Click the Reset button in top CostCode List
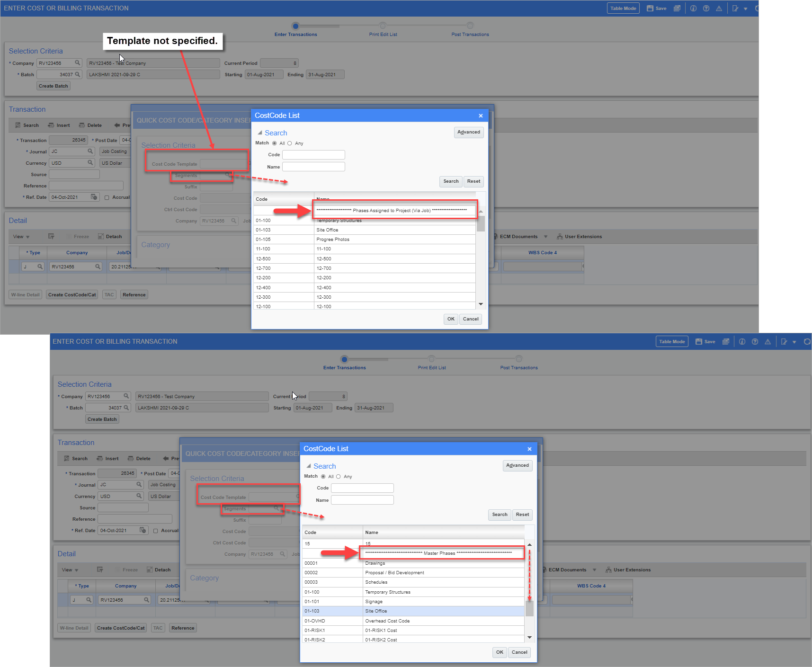 pyautogui.click(x=473, y=181)
